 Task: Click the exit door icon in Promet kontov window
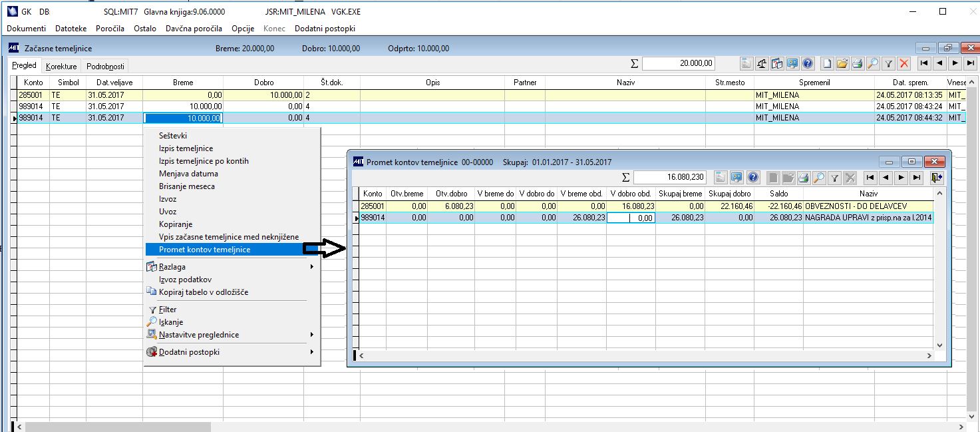[x=937, y=178]
